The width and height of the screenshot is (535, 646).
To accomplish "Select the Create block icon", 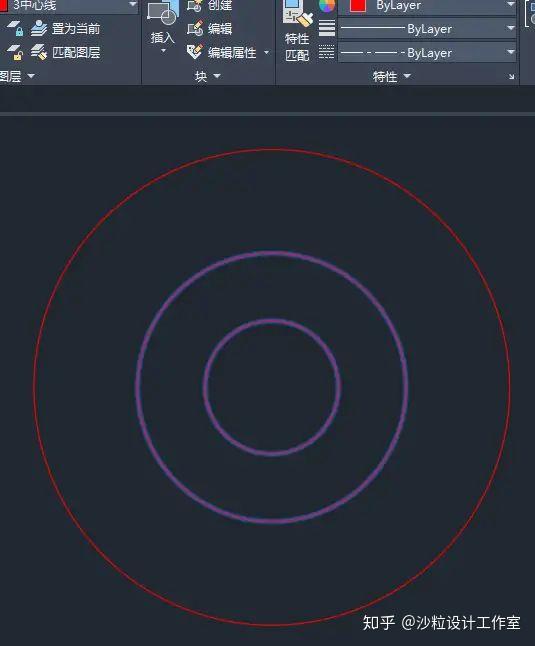I will (x=195, y=5).
